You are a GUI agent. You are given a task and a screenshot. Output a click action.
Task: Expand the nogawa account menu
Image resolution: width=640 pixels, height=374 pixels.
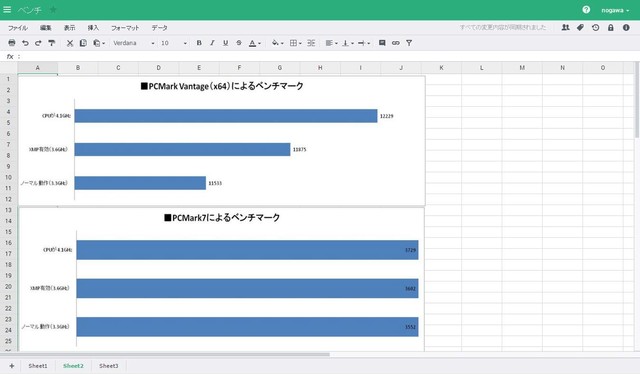[615, 10]
